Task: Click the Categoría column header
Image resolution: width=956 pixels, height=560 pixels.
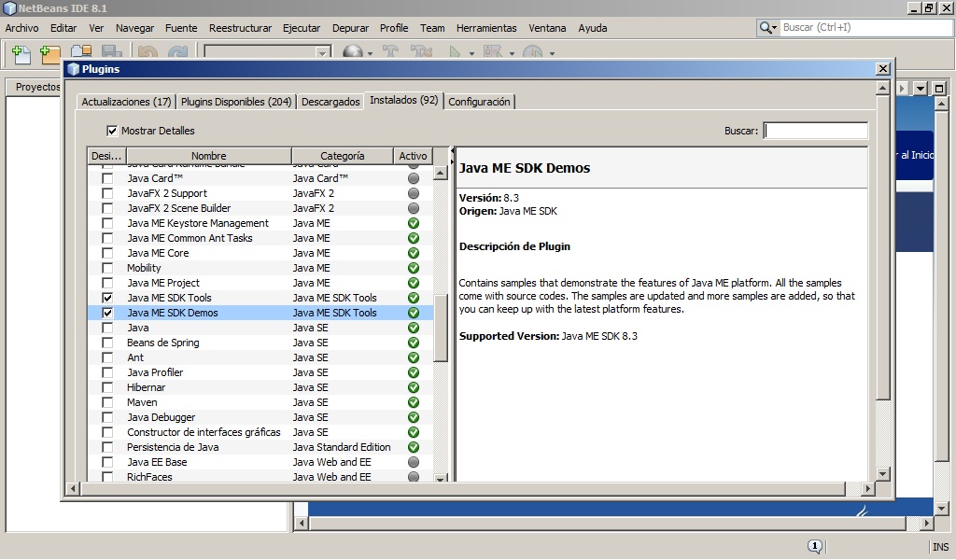Action: [x=344, y=155]
